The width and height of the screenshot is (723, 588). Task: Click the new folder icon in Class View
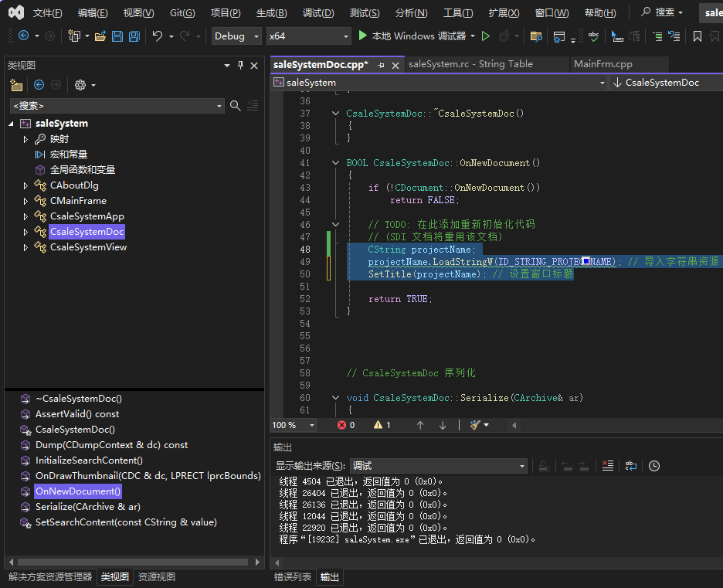pyautogui.click(x=16, y=85)
